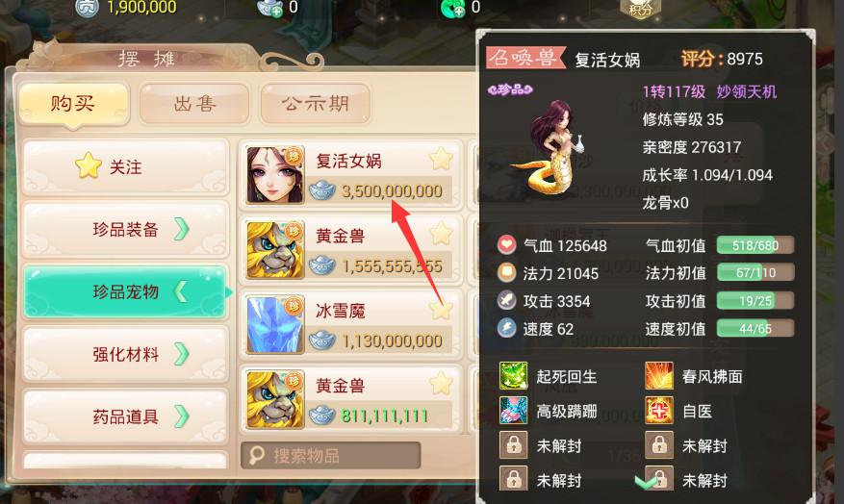Tap the 自医 skill icon
Viewport: 844px width, 504px height.
[659, 411]
